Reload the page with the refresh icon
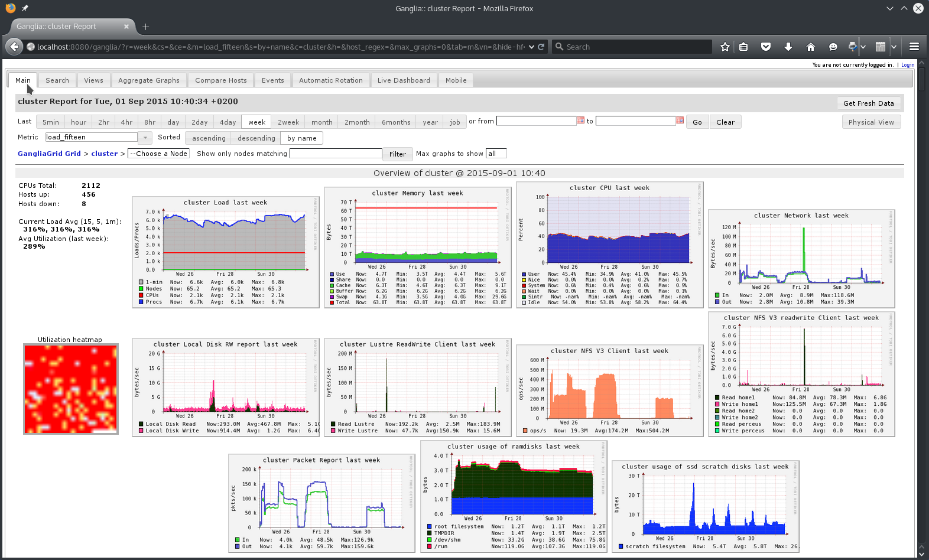Image resolution: width=929 pixels, height=560 pixels. pyautogui.click(x=541, y=47)
